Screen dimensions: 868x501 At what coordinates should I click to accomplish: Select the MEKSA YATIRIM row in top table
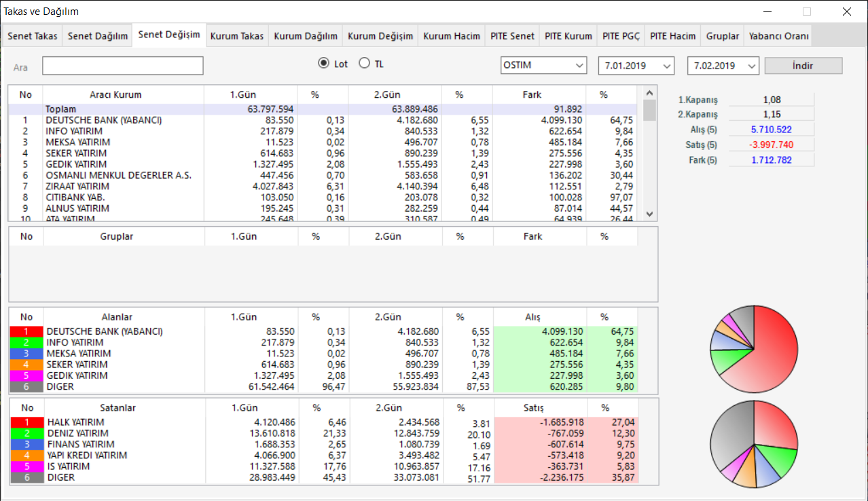(x=323, y=143)
